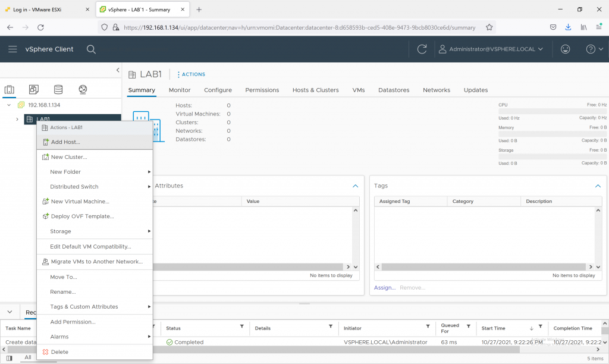Choose Add Permission from context menu

coord(95,322)
